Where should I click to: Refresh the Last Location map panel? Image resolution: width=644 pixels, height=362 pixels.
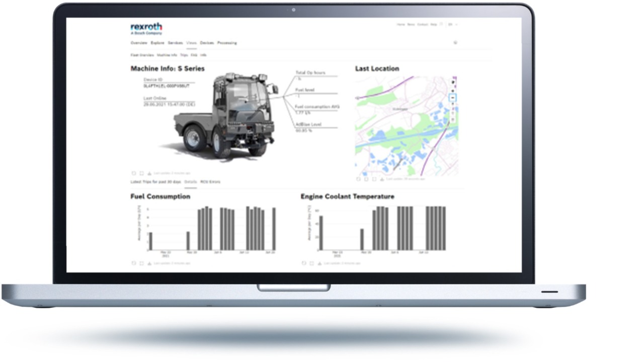[x=359, y=178]
